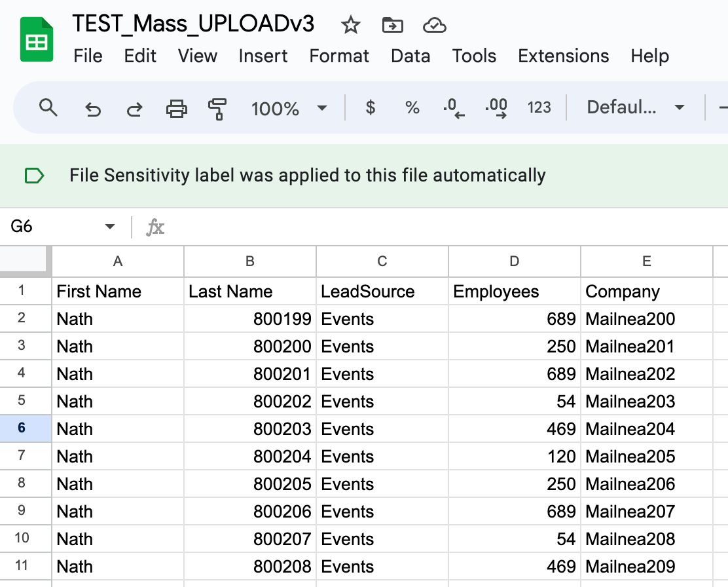
Task: Open the Default font dropdown
Action: coord(636,107)
